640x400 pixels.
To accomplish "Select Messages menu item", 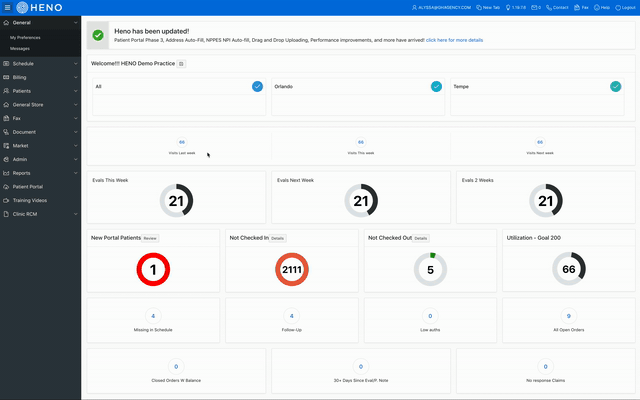I will pos(20,49).
